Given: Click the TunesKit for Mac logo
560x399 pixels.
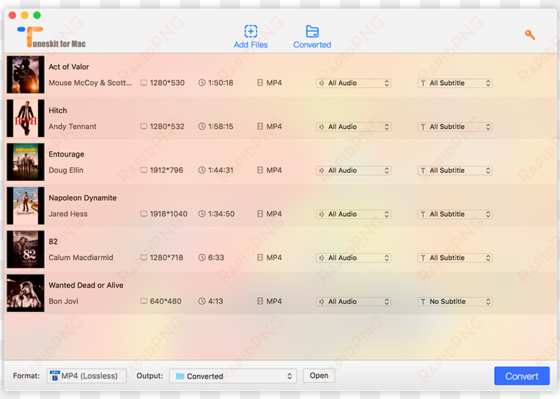Looking at the screenshot, I should click(51, 37).
